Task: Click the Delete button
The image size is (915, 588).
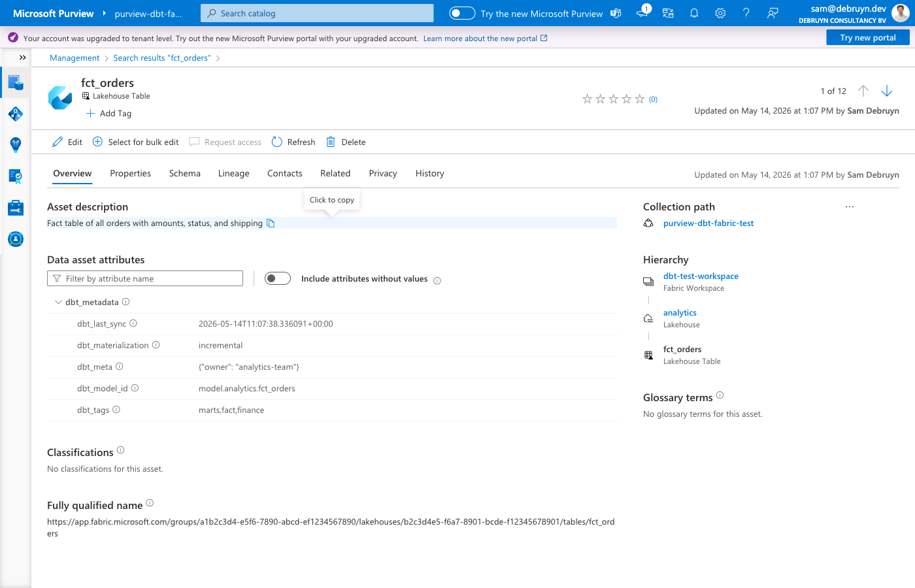Action: pos(346,142)
